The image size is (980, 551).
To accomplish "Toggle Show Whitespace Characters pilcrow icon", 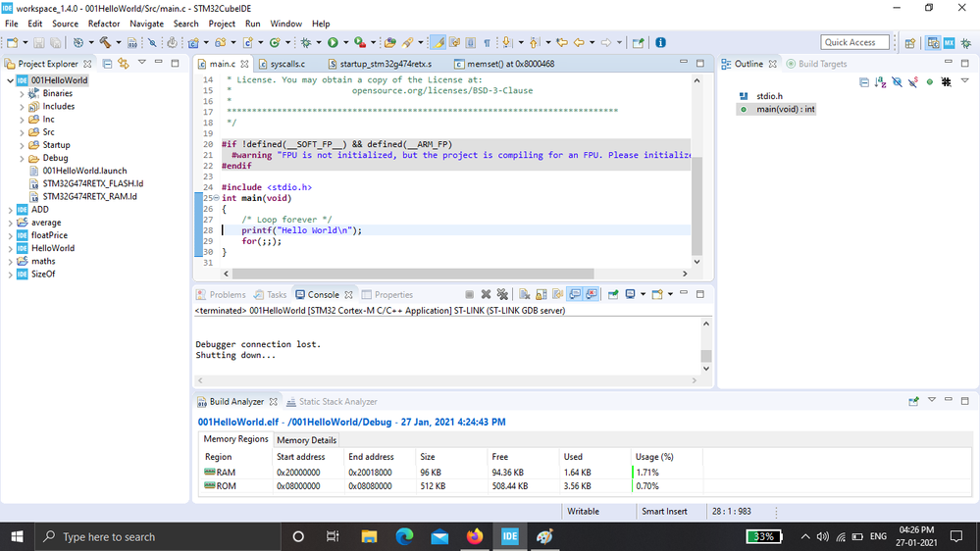I will [487, 42].
